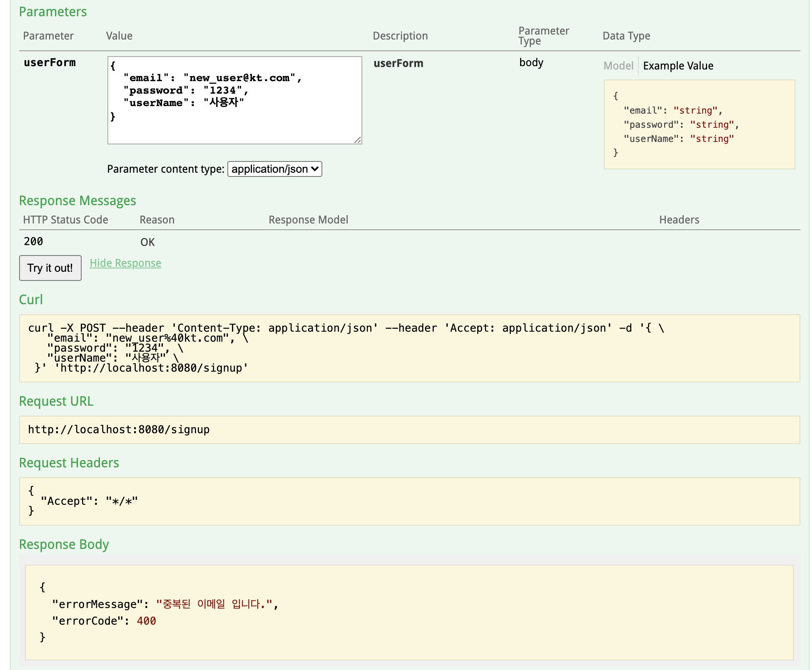Click the Example Value JSON snippet box
812x670 pixels.
click(699, 124)
